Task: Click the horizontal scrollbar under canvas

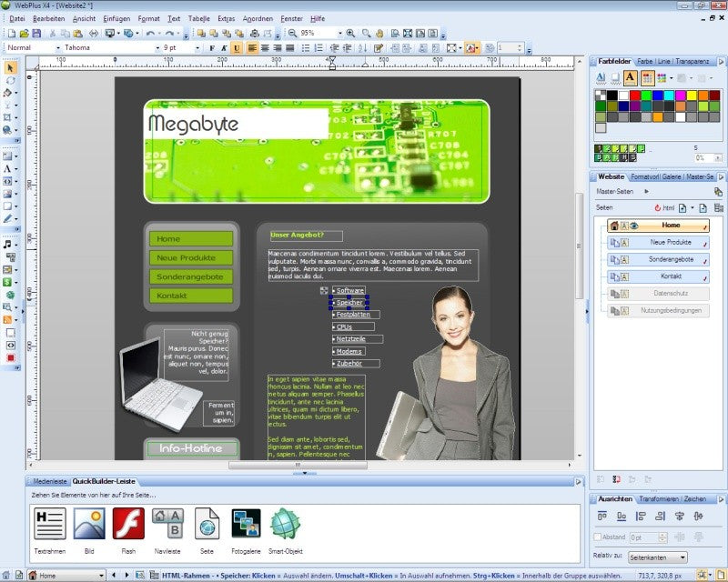Action: coord(298,465)
